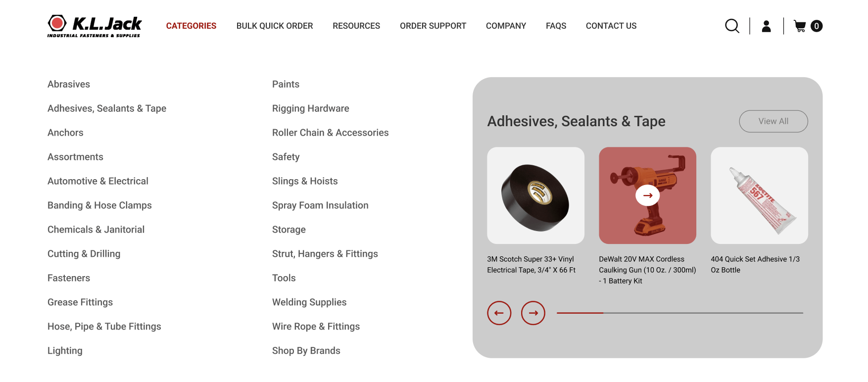The width and height of the screenshot is (868, 382).
Task: Go to Adhesives, Sealants & Tape category
Action: pos(107,108)
